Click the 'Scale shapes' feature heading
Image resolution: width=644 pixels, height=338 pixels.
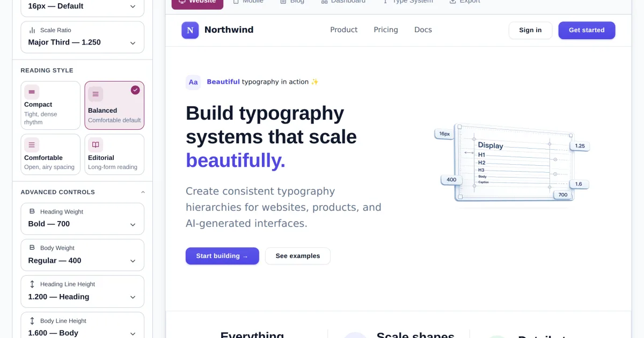(x=415, y=335)
